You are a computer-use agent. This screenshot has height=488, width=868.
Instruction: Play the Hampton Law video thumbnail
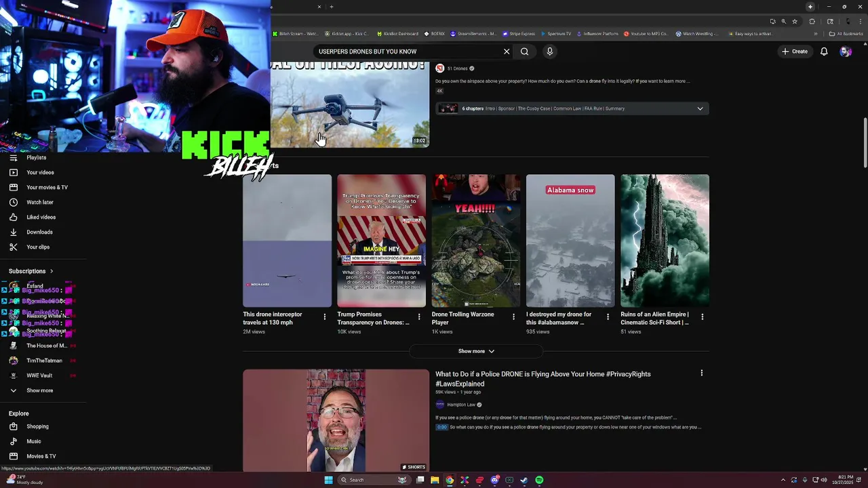pyautogui.click(x=336, y=420)
